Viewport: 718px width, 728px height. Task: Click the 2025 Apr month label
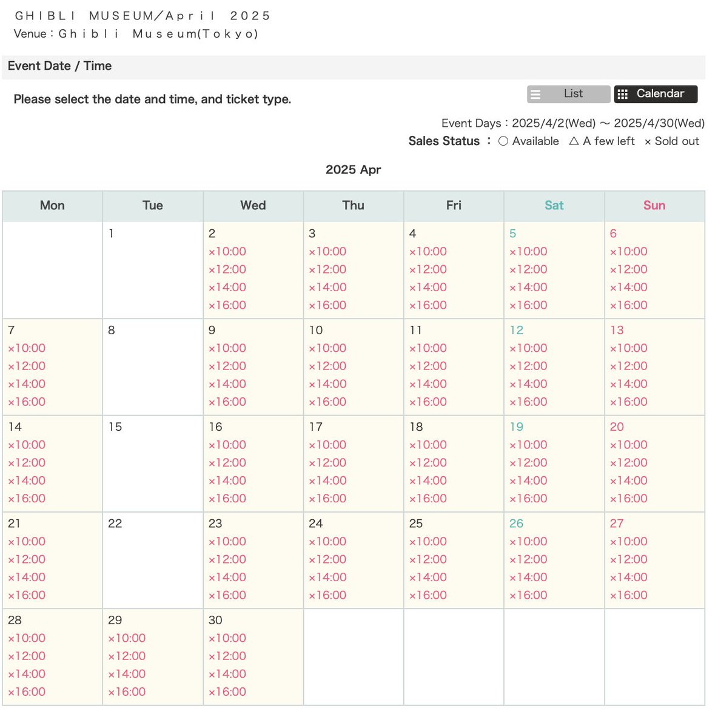pyautogui.click(x=354, y=170)
